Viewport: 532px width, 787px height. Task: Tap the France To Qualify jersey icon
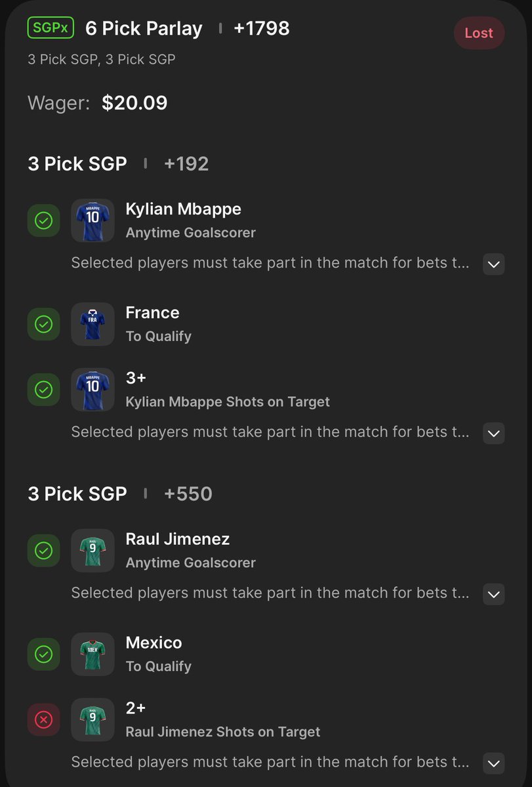point(92,324)
